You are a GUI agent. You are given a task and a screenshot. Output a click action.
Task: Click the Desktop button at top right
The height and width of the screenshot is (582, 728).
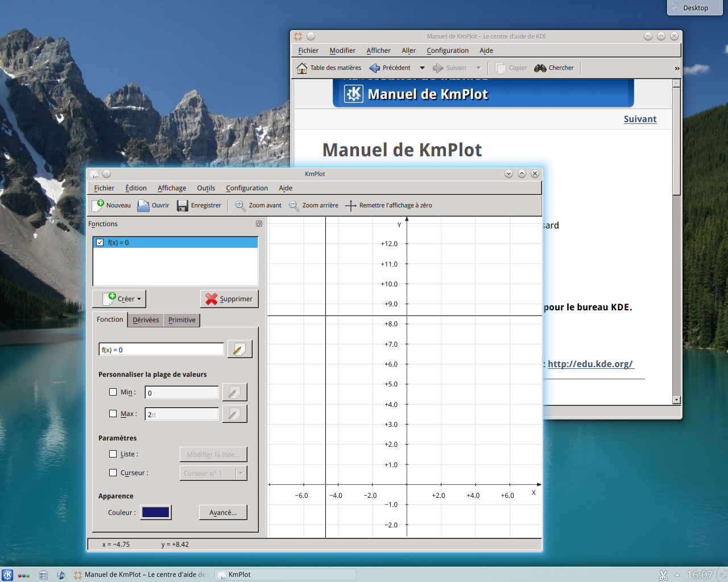click(695, 7)
